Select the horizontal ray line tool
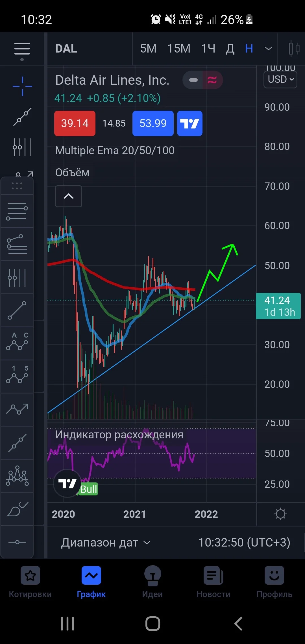Screen dimensions: 305x644 point(17,211)
